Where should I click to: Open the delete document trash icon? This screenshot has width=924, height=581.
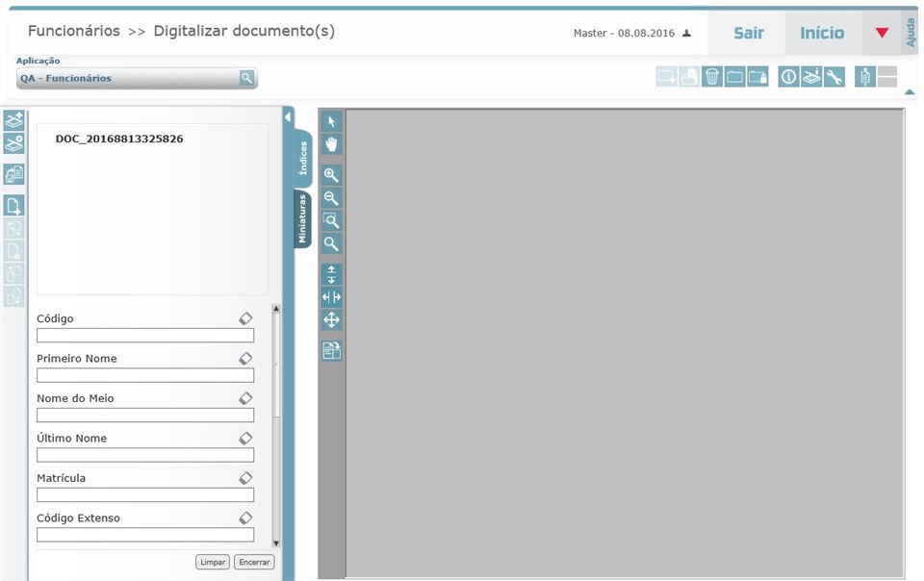711,76
